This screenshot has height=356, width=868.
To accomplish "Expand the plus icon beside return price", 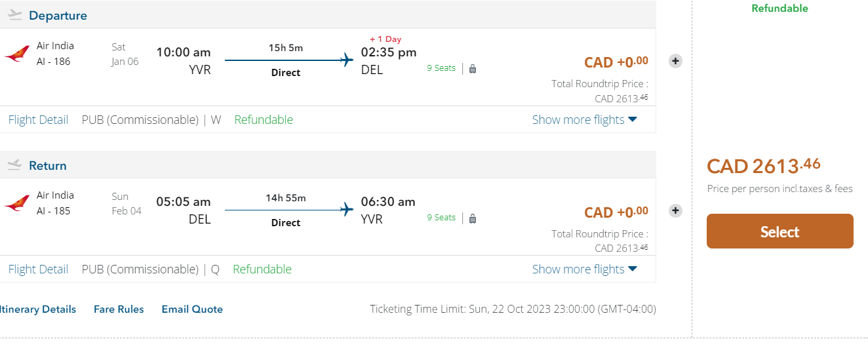I will click(675, 210).
